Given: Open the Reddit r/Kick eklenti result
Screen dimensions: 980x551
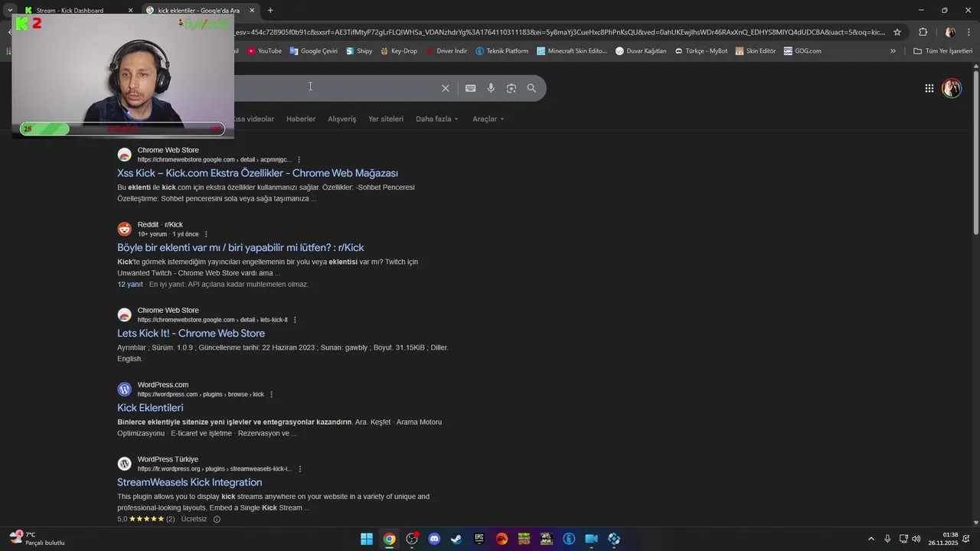Looking at the screenshot, I should (240, 247).
